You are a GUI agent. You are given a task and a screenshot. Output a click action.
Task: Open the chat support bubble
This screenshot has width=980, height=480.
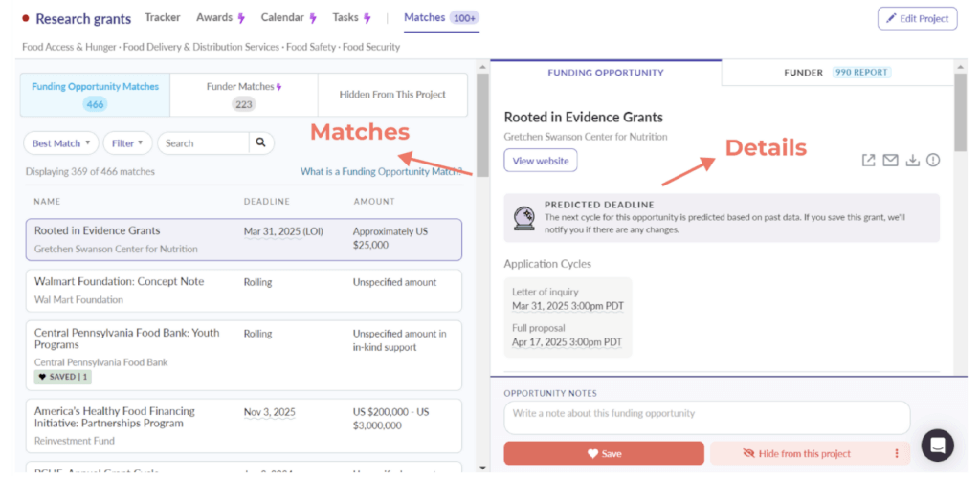pos(938,445)
